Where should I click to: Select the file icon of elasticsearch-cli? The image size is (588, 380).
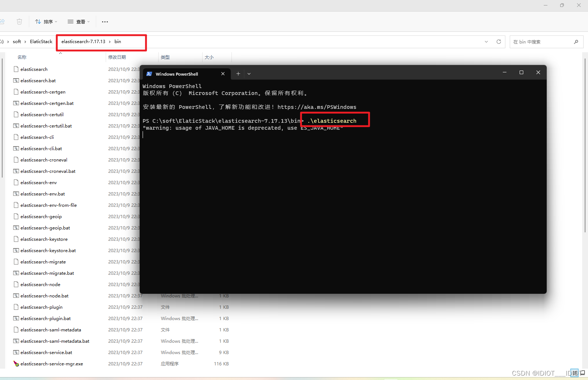16,137
